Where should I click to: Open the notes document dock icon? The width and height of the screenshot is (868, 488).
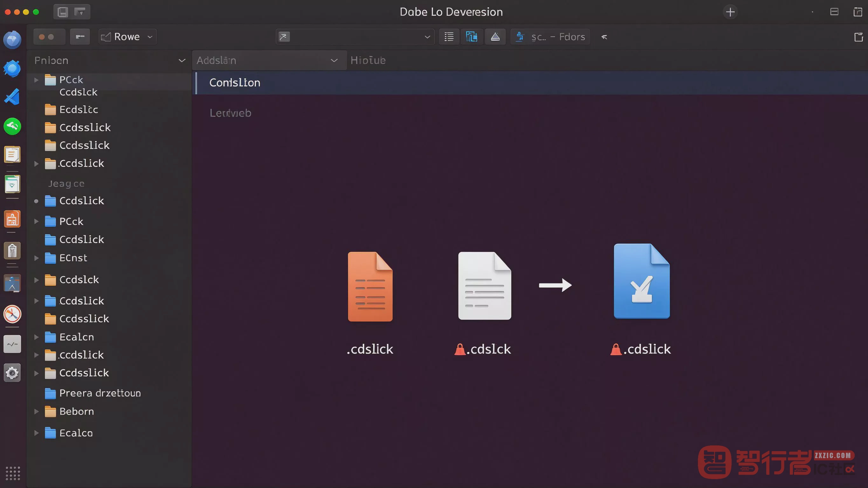tap(12, 155)
